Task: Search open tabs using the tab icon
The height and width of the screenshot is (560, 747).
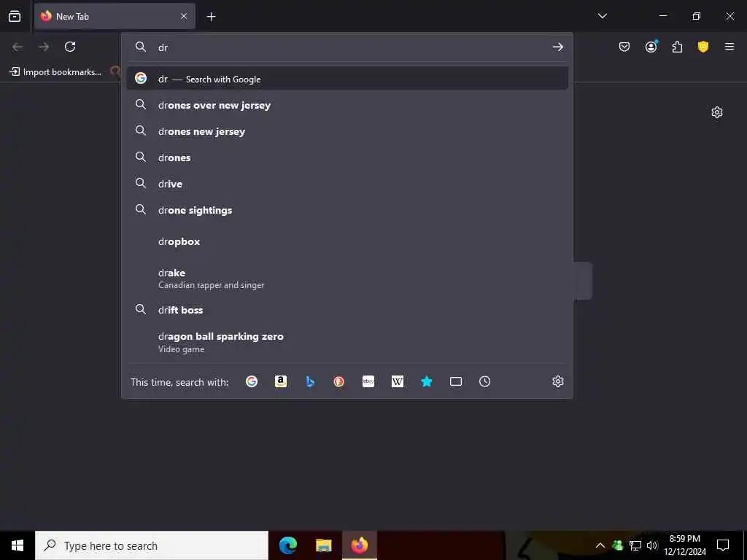Action: pos(456,381)
